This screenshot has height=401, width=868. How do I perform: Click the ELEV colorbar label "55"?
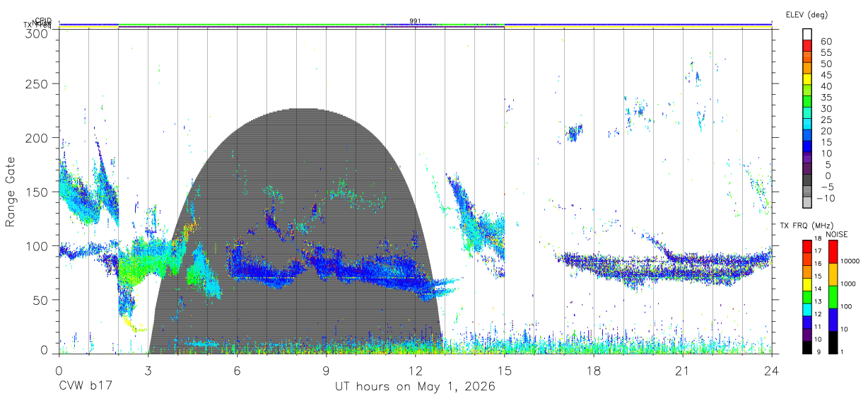click(x=826, y=52)
